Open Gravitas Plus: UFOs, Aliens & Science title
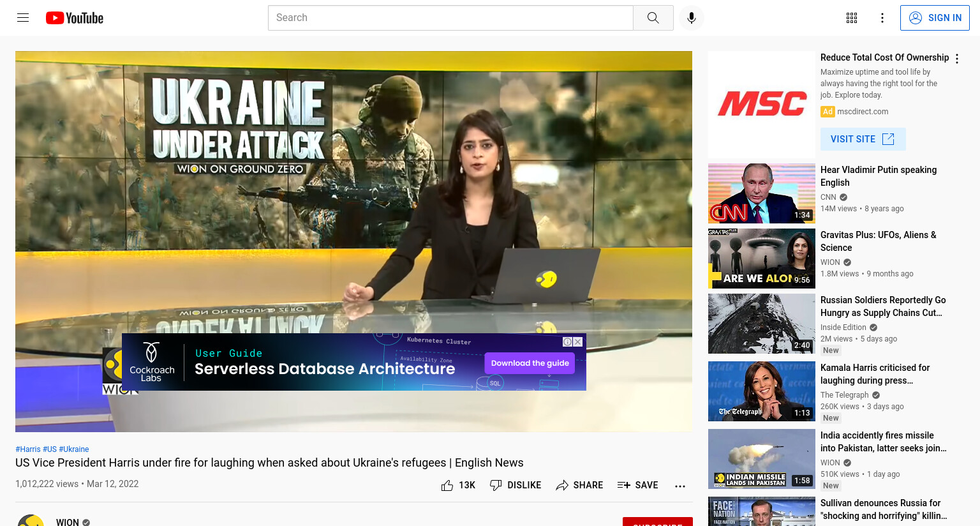Viewport: 980px width, 526px height. click(x=879, y=241)
